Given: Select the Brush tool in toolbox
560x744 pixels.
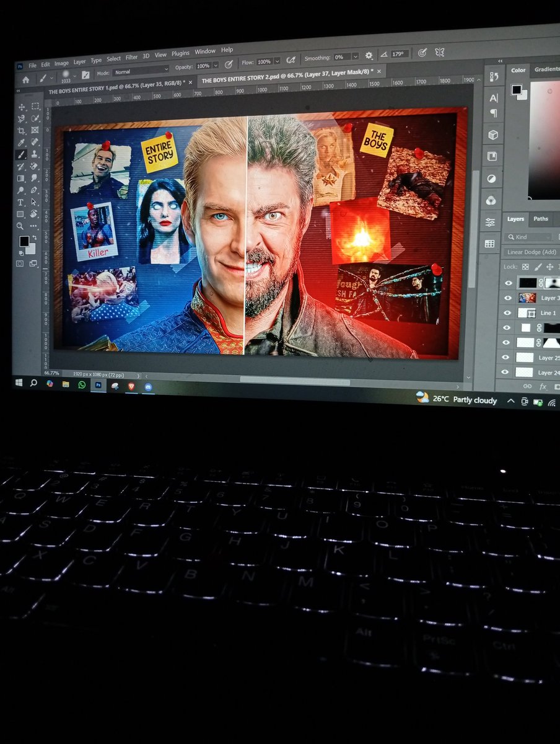Looking at the screenshot, I should pyautogui.click(x=21, y=154).
